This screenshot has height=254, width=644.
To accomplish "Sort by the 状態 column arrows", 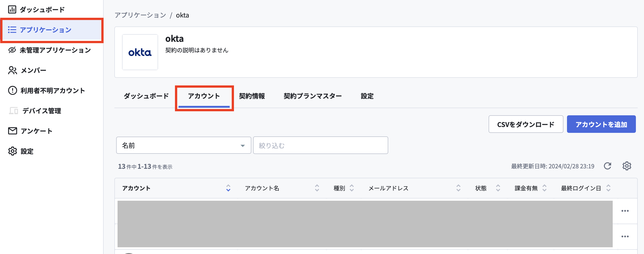I will (x=498, y=188).
